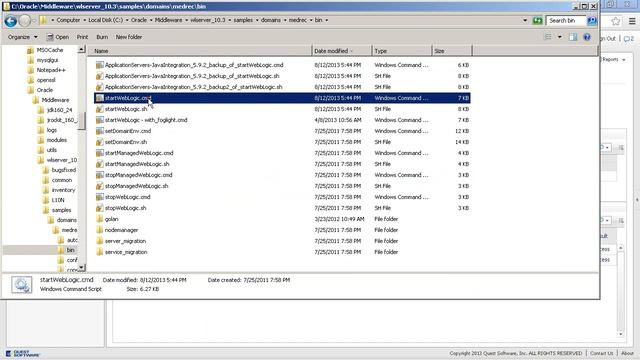The height and width of the screenshot is (360, 640).
Task: Click Print in the toolbar
Action: pos(82,37)
